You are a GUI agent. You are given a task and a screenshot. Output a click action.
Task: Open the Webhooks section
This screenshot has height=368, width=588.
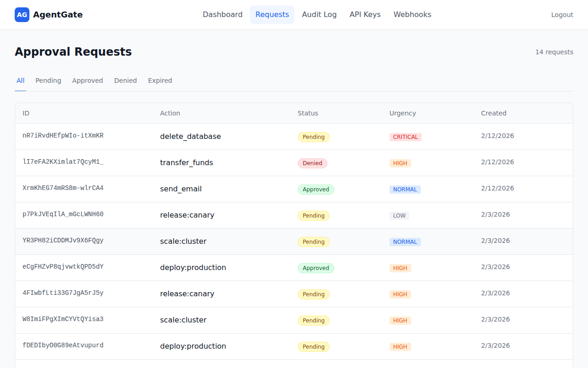413,15
